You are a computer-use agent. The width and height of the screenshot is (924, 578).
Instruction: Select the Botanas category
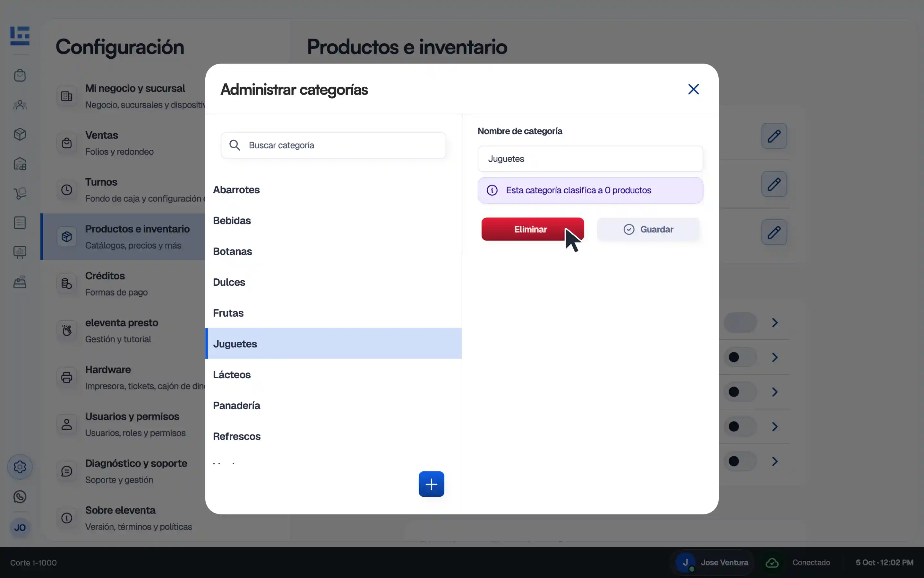pos(333,251)
